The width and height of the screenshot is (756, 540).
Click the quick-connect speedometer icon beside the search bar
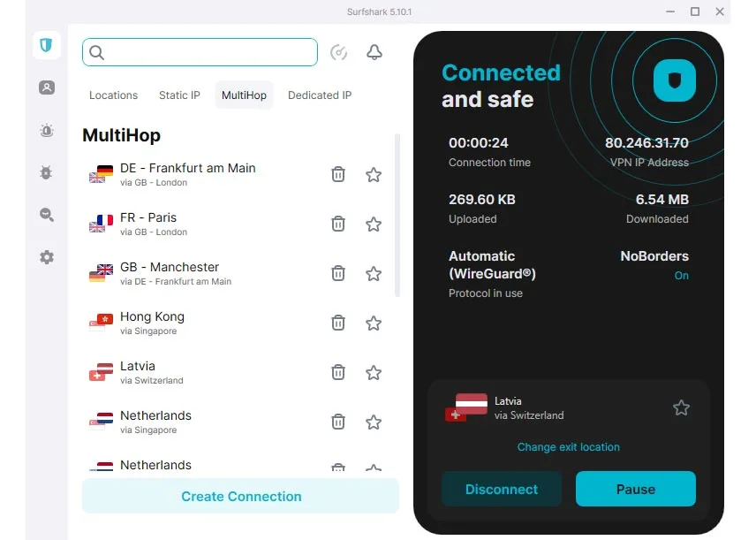pyautogui.click(x=339, y=52)
